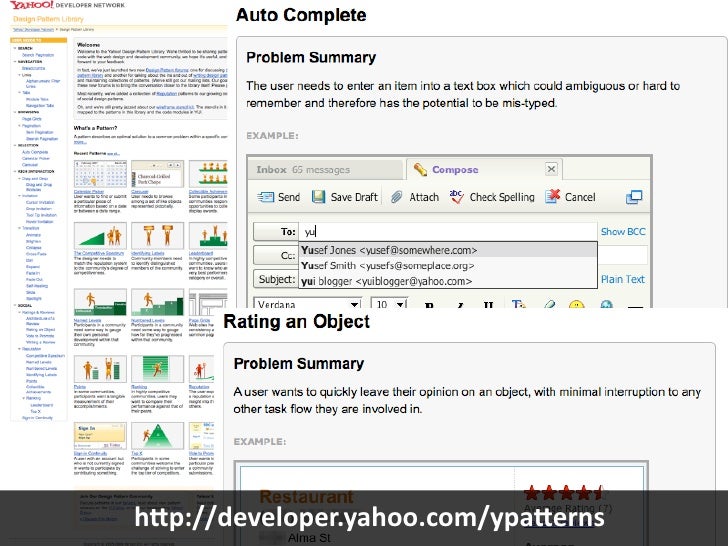The image size is (728, 546).
Task: Click the Check Spelling abc icon
Action: point(456,196)
